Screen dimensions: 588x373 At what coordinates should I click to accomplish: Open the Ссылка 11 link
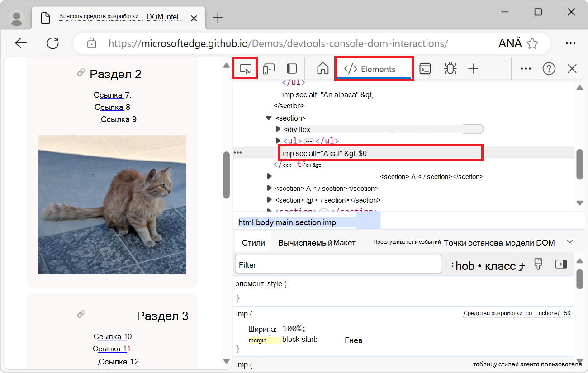[x=112, y=349]
